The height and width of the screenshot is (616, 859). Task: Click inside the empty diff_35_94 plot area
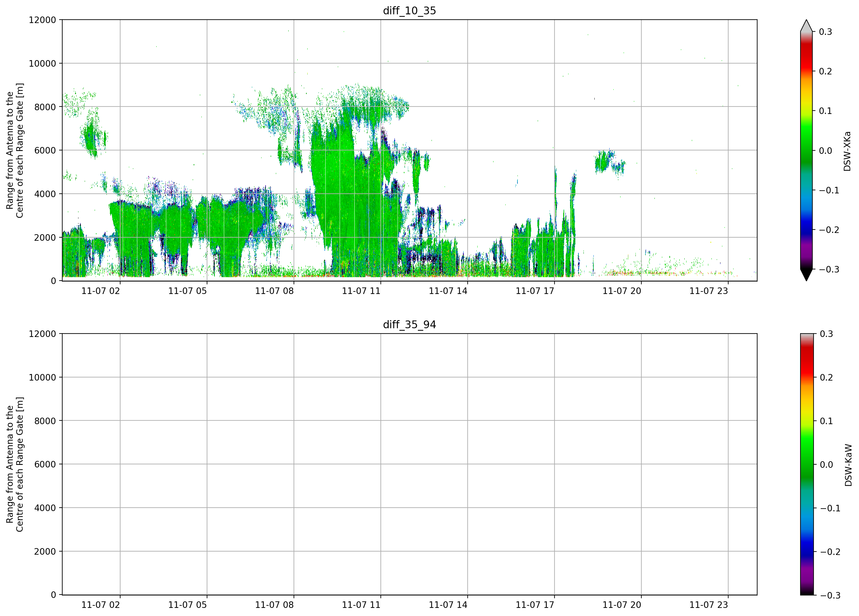409,464
